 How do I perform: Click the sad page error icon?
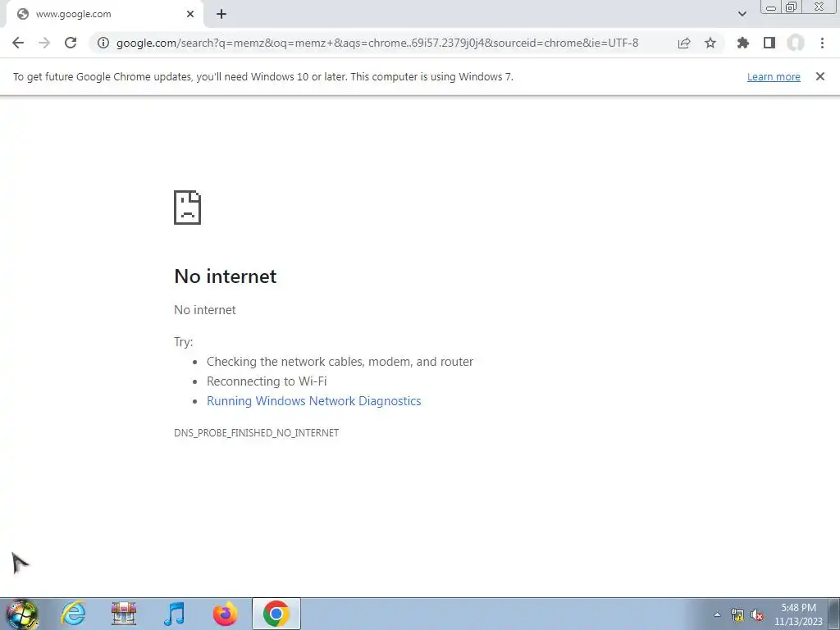click(188, 208)
